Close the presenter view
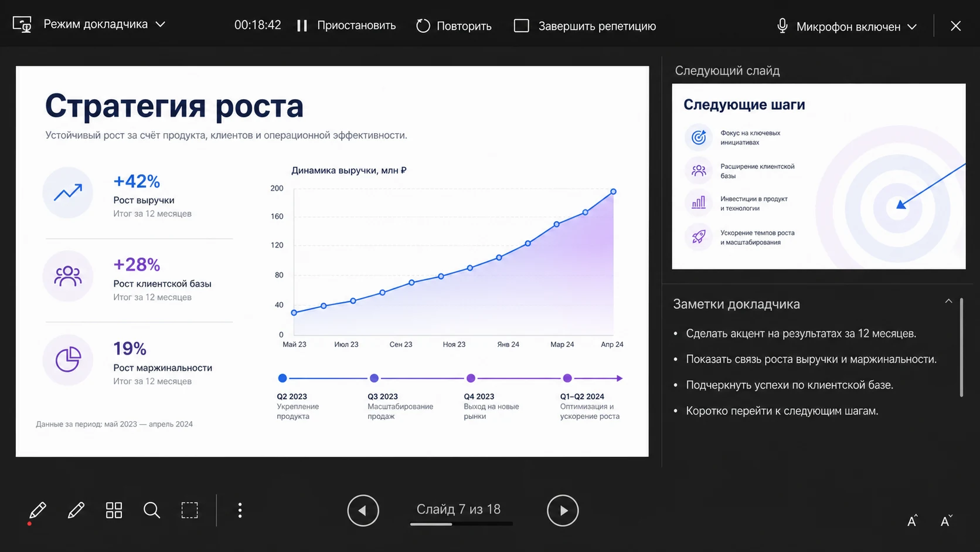The height and width of the screenshot is (552, 980). click(x=956, y=26)
